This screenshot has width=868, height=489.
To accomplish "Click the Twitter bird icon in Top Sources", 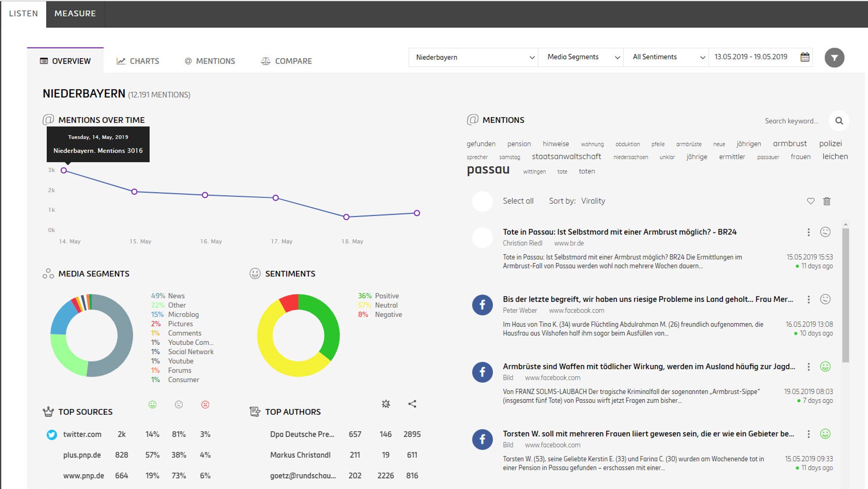I will [x=52, y=435].
